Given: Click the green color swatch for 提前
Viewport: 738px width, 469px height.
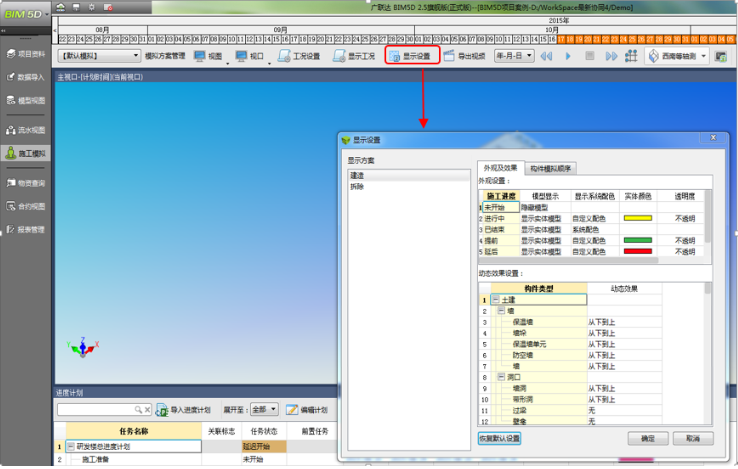Looking at the screenshot, I should click(x=638, y=240).
